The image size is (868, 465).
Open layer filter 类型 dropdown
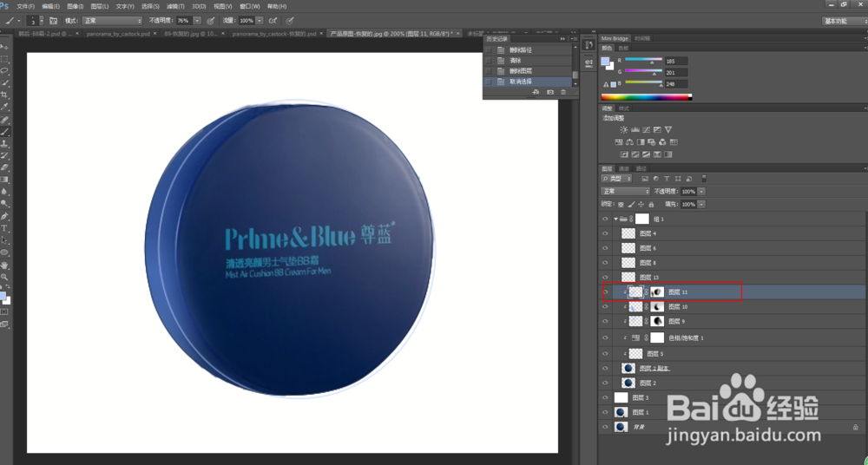coord(616,179)
